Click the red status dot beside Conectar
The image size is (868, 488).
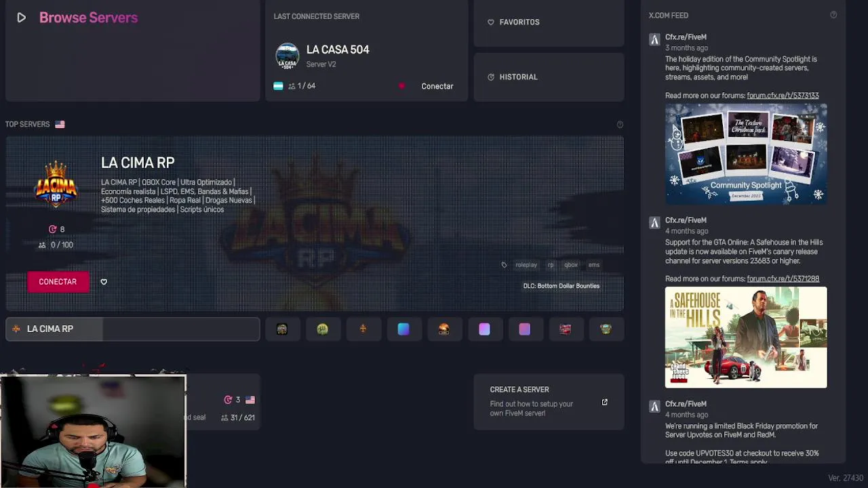[401, 86]
